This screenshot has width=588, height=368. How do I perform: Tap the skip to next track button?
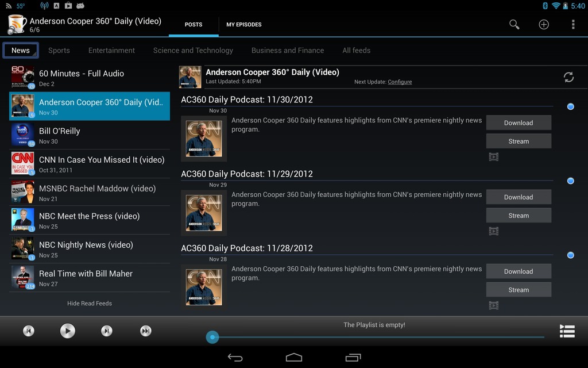point(106,331)
